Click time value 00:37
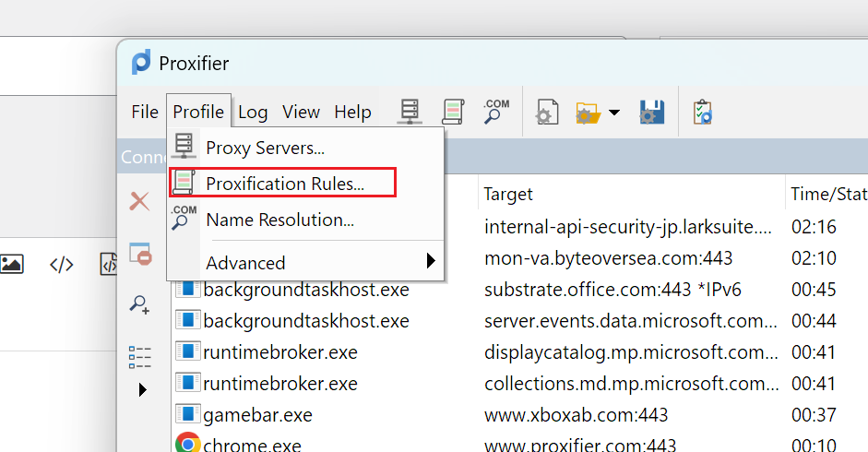Viewport: 868px width, 452px height. 814,415
